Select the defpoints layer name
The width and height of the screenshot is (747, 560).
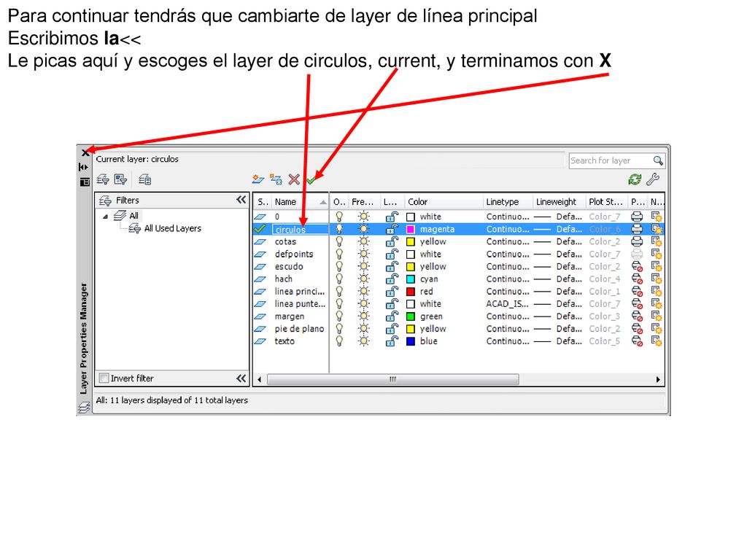pos(294,254)
